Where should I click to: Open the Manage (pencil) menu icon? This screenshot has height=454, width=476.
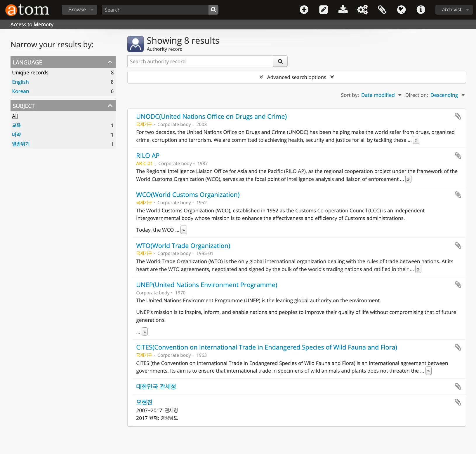[324, 10]
